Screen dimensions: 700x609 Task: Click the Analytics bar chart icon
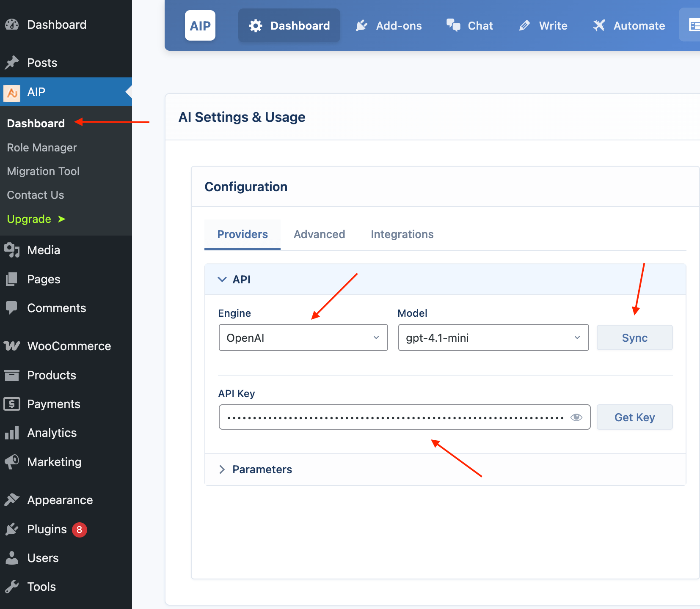[x=12, y=433]
